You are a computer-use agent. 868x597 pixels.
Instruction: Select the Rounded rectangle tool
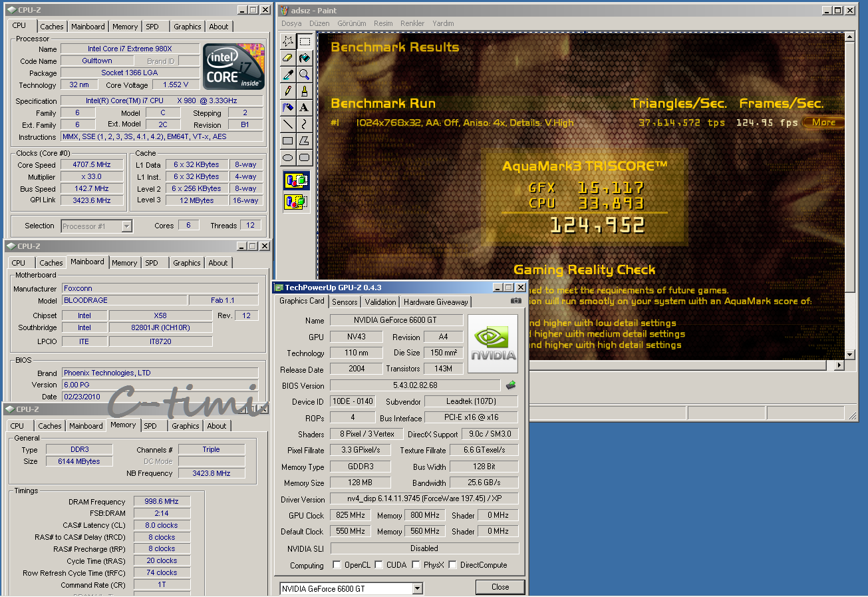(x=304, y=157)
